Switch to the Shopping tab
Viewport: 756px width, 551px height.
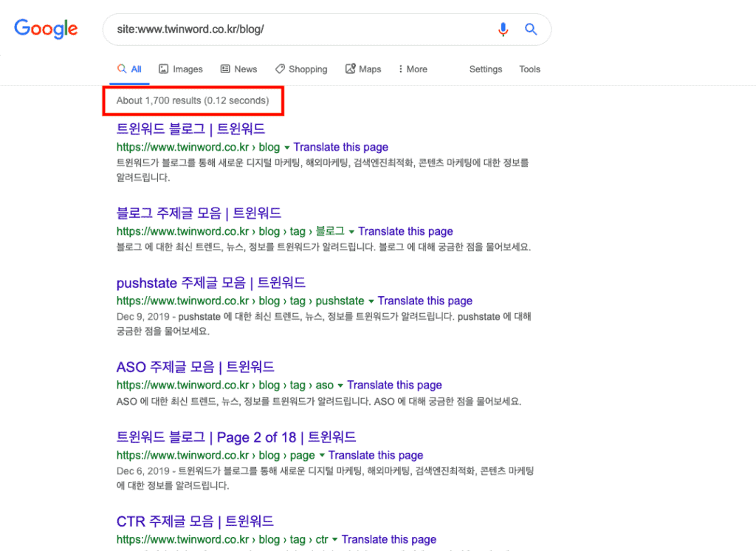301,69
